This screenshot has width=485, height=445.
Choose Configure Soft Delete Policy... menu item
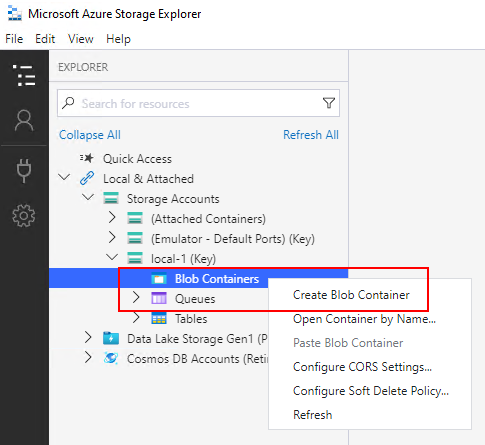point(371,391)
